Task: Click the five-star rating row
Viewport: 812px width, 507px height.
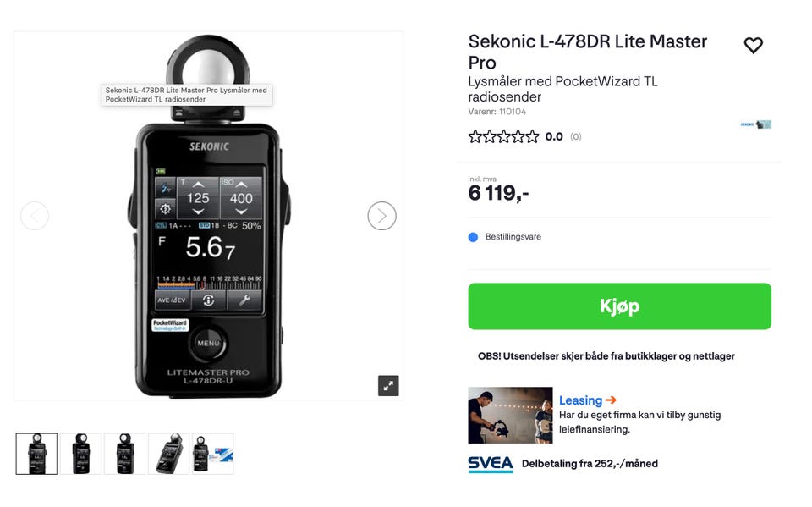Action: (503, 137)
